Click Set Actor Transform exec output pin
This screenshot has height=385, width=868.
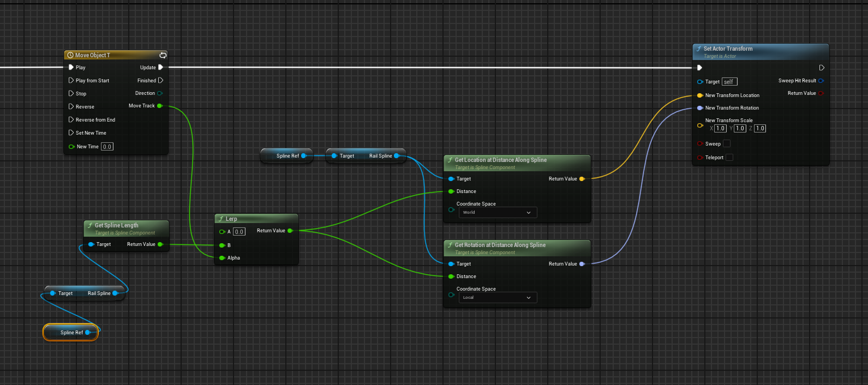[822, 68]
